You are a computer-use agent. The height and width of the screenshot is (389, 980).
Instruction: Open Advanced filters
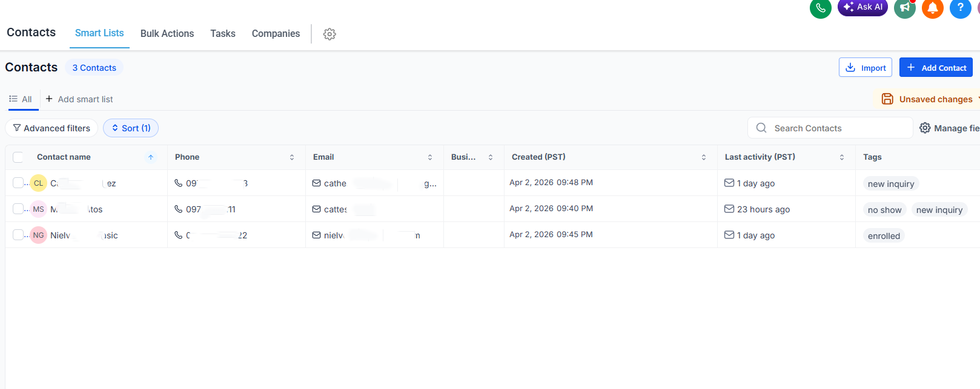pos(51,128)
